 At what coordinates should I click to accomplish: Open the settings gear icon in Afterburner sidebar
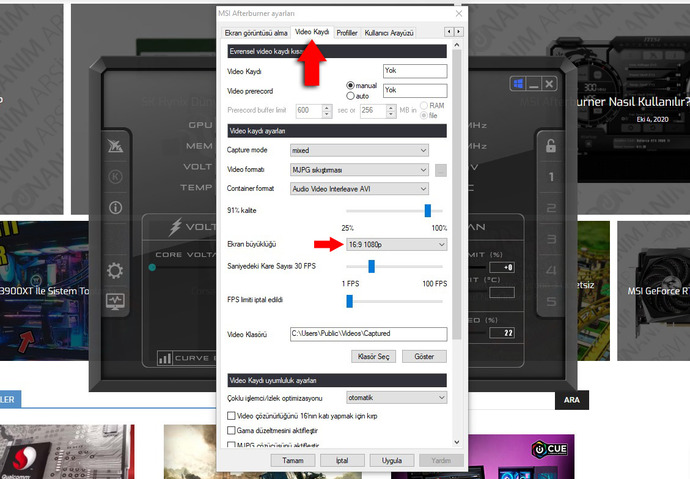tap(115, 271)
